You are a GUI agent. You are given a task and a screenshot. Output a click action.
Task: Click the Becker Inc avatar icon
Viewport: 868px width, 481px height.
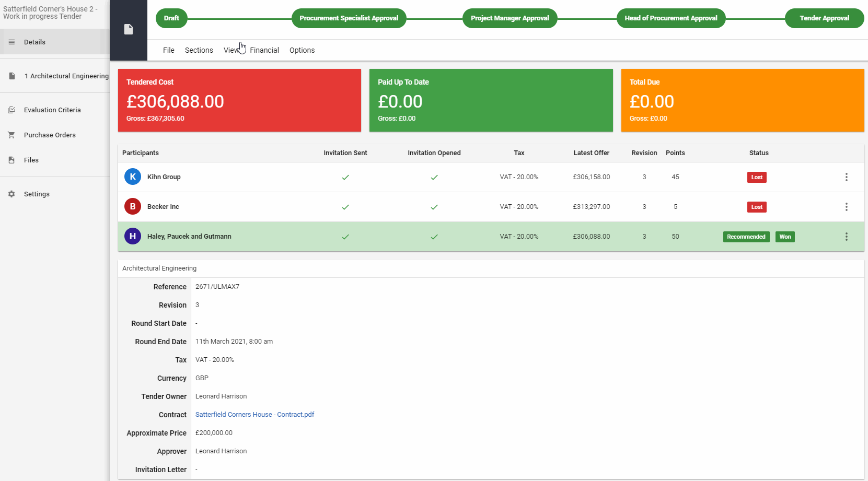(x=133, y=207)
